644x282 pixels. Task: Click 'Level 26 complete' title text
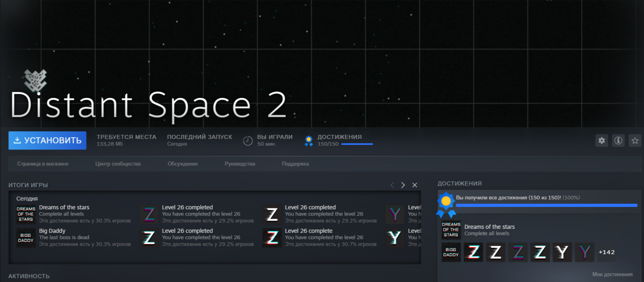(x=309, y=231)
